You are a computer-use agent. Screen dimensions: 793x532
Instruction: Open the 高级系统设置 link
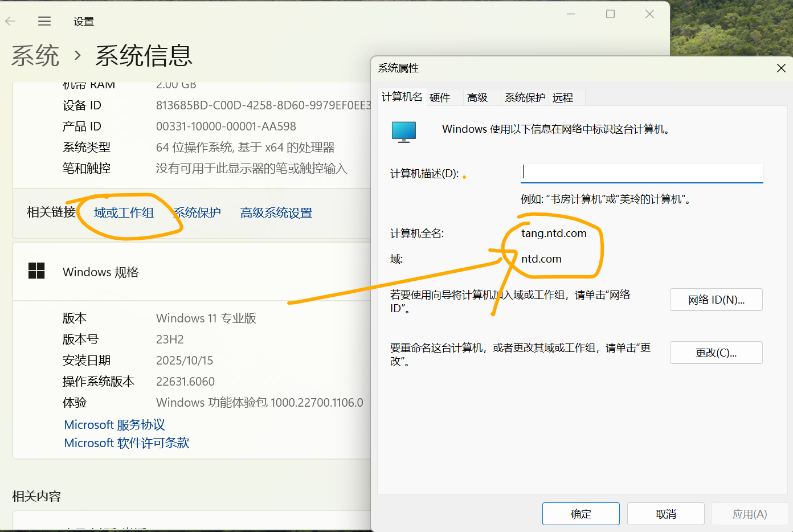click(276, 212)
